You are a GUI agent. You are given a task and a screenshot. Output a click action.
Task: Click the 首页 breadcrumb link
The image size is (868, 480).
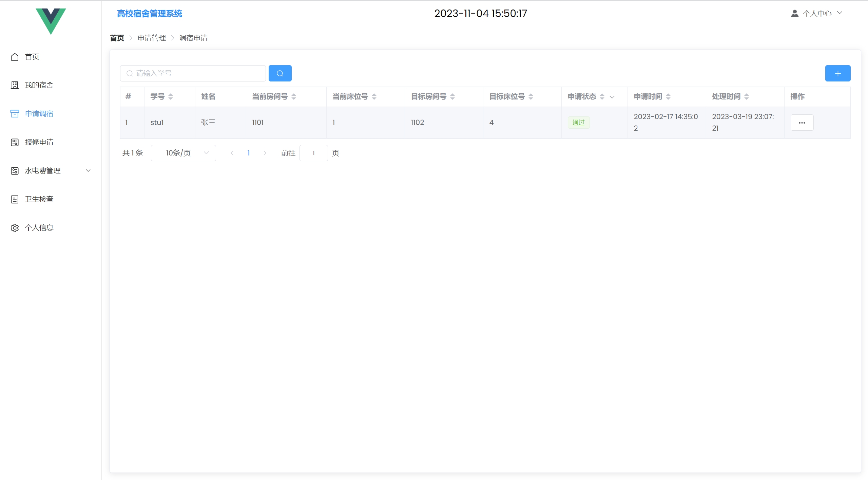click(x=117, y=38)
